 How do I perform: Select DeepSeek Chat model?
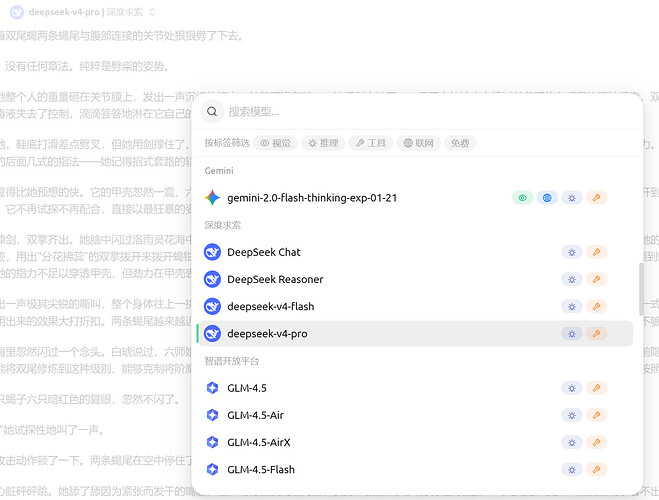[x=415, y=252]
